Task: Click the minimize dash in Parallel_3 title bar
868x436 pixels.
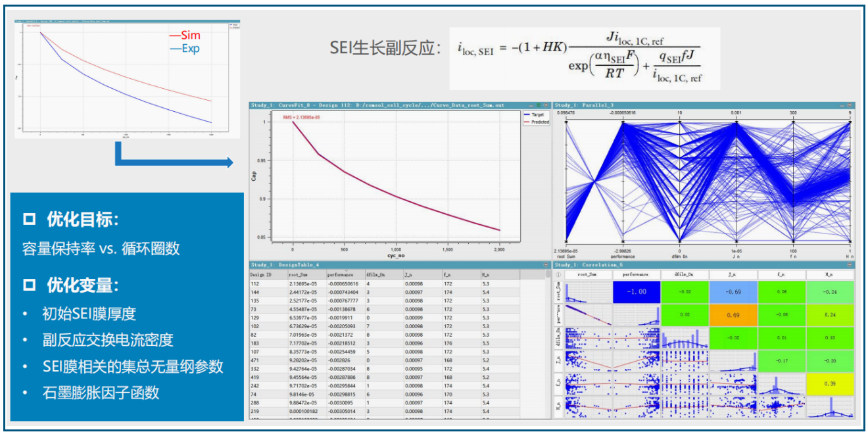Action: point(842,105)
